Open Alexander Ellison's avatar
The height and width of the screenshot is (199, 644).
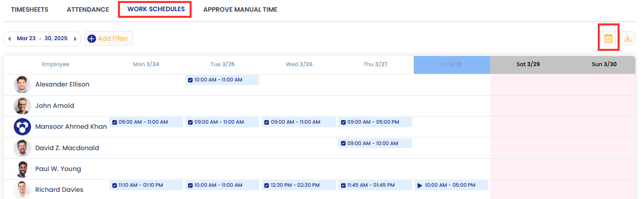point(22,84)
